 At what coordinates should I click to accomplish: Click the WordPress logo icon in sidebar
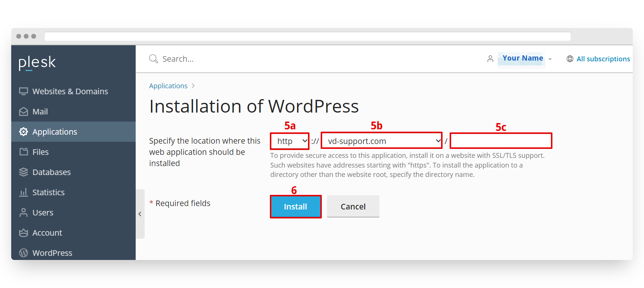coord(24,253)
